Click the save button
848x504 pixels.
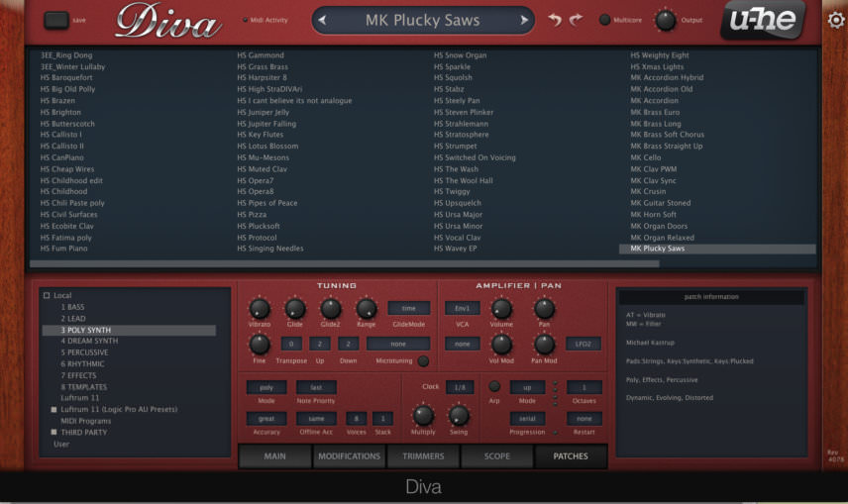click(56, 21)
